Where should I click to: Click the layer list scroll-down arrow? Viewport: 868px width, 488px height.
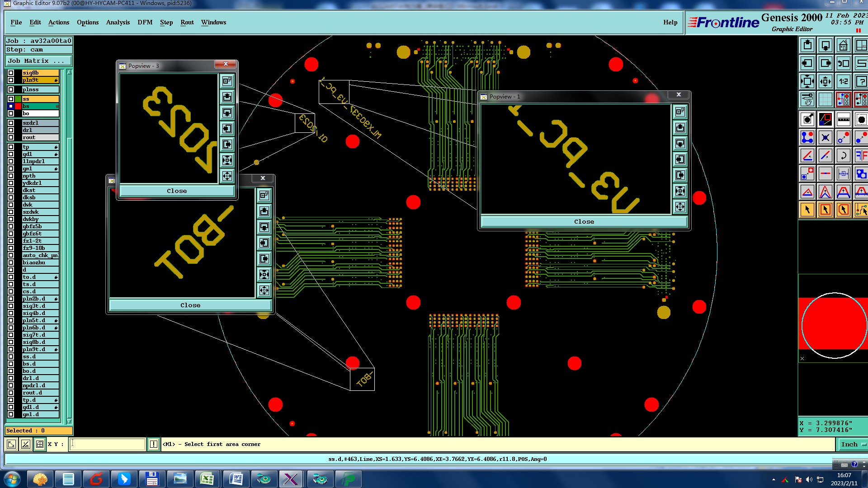69,421
